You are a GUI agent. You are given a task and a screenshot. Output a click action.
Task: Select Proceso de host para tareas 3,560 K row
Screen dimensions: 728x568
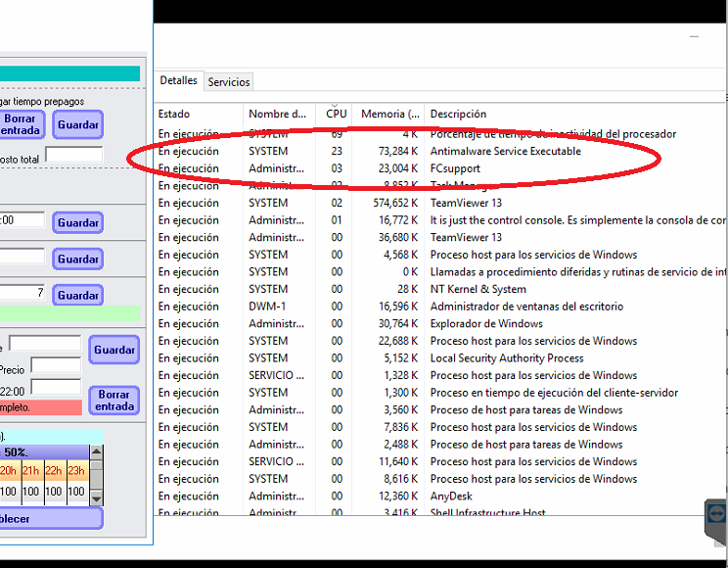[440, 410]
